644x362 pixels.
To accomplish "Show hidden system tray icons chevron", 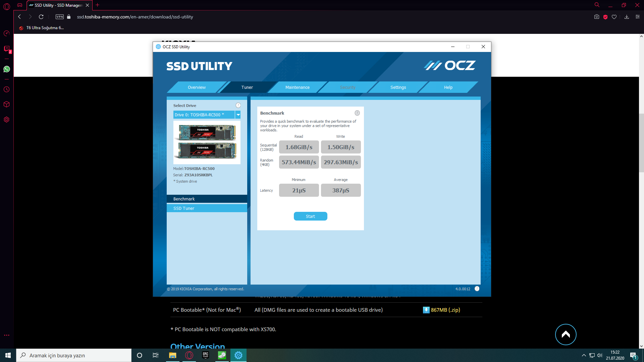I will [584, 355].
